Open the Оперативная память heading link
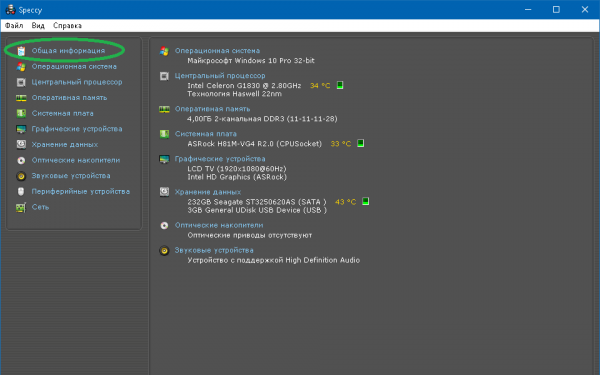The width and height of the screenshot is (600, 375). 212,109
